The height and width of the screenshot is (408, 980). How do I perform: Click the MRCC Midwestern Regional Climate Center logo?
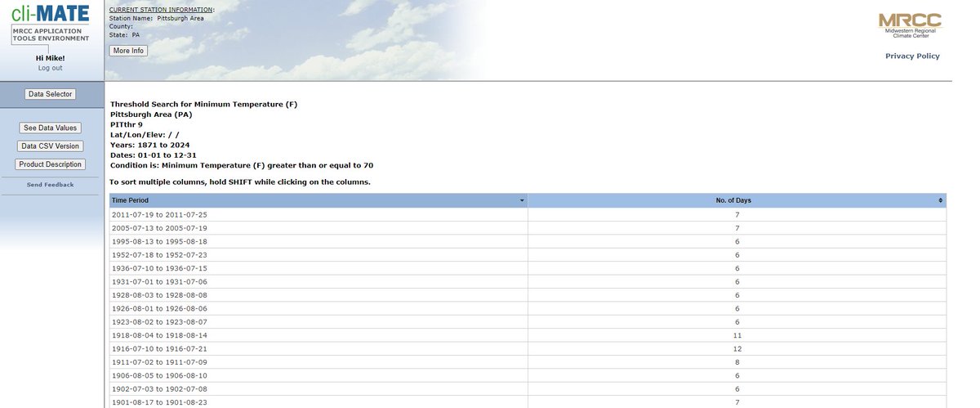tap(910, 25)
